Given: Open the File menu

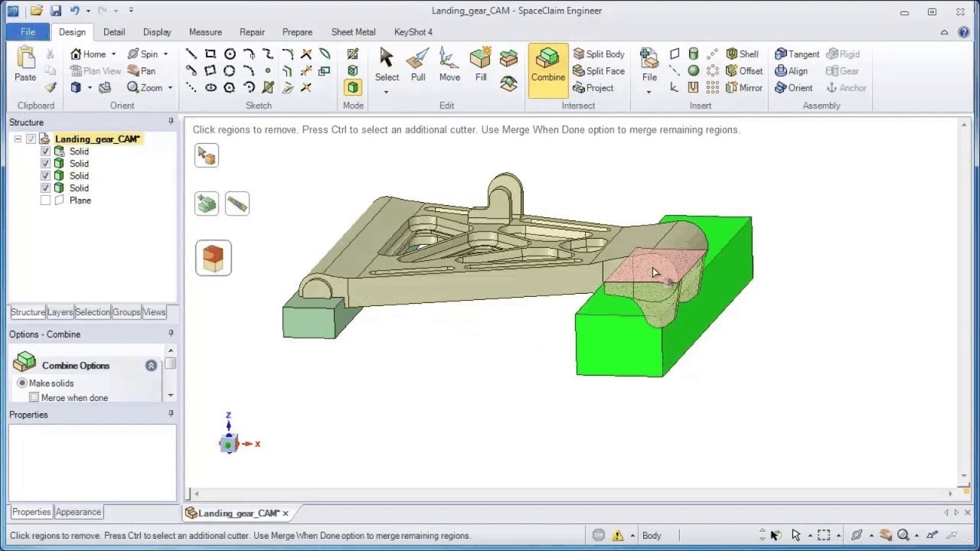Looking at the screenshot, I should [x=28, y=32].
